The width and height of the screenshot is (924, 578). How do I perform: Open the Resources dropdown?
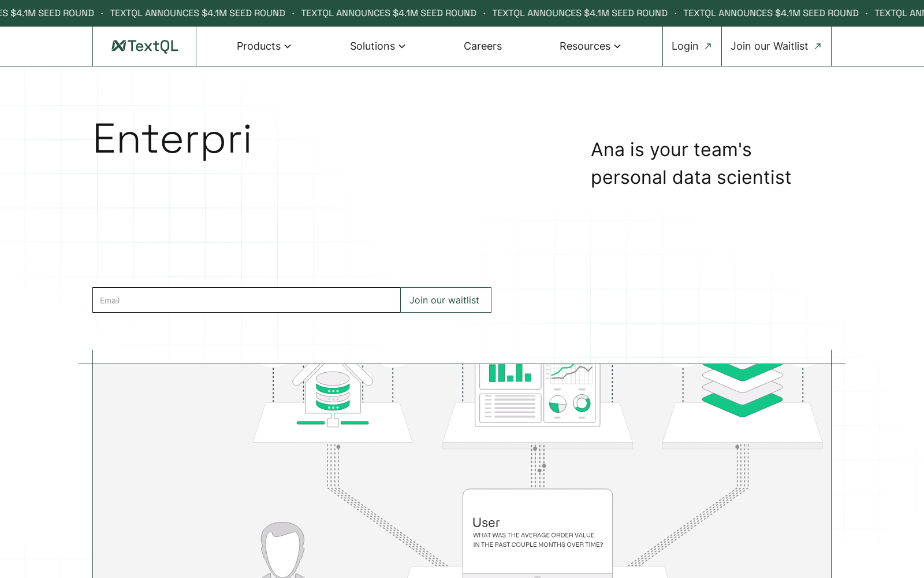[590, 46]
